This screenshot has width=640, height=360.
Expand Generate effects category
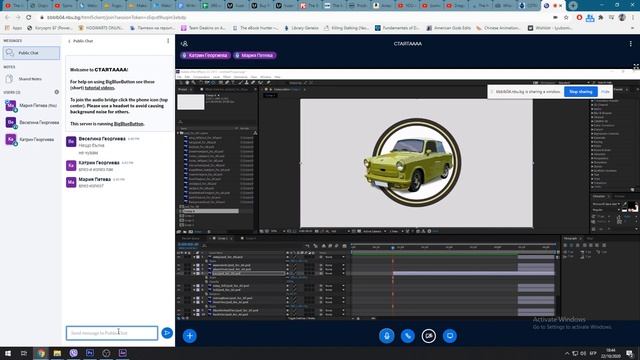(x=592, y=138)
